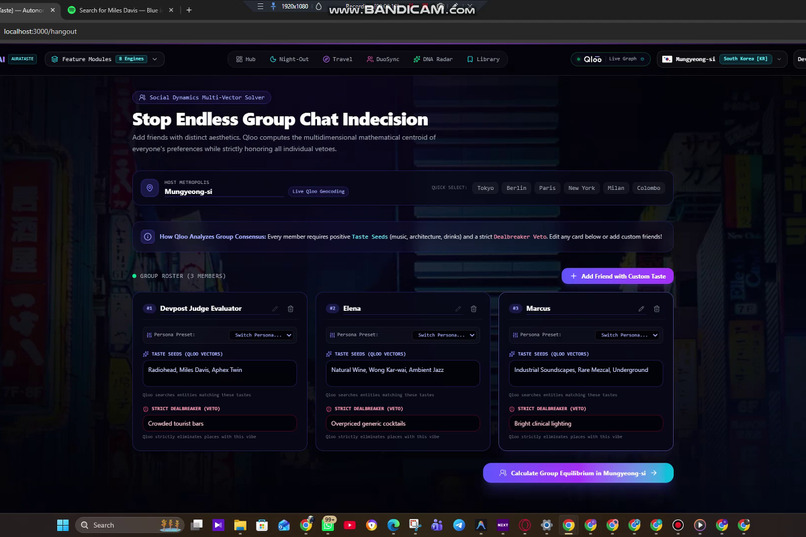Viewport: 806px width, 537px height.
Task: Open Microsoft Teams from the taskbar
Action: click(437, 525)
